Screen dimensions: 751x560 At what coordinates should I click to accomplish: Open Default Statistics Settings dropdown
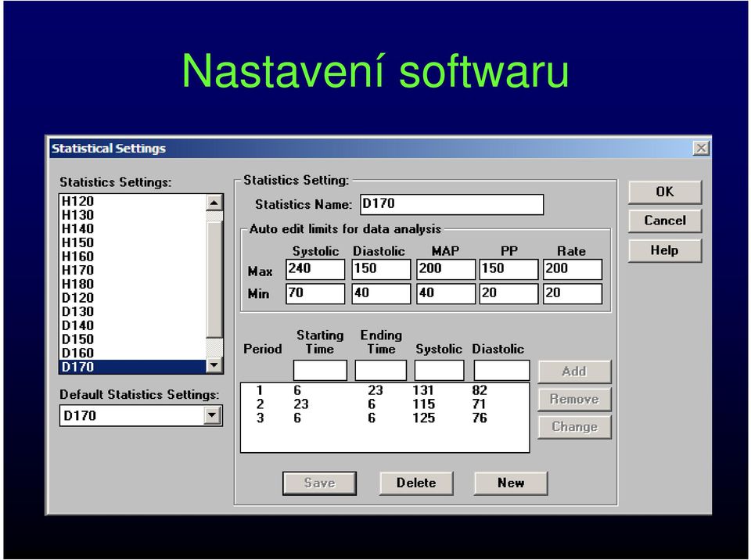pyautogui.click(x=212, y=415)
